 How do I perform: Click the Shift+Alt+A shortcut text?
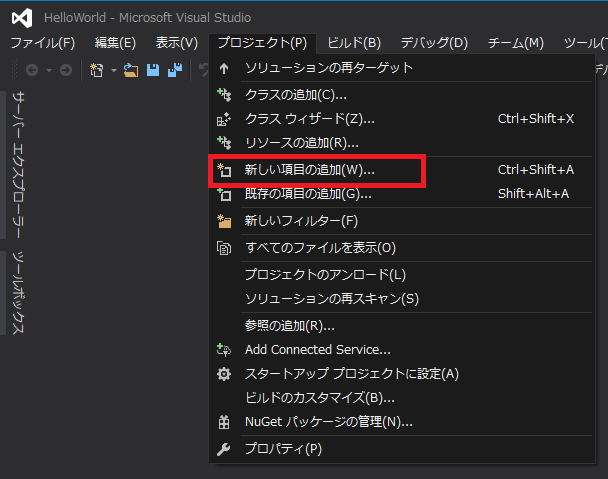533,194
